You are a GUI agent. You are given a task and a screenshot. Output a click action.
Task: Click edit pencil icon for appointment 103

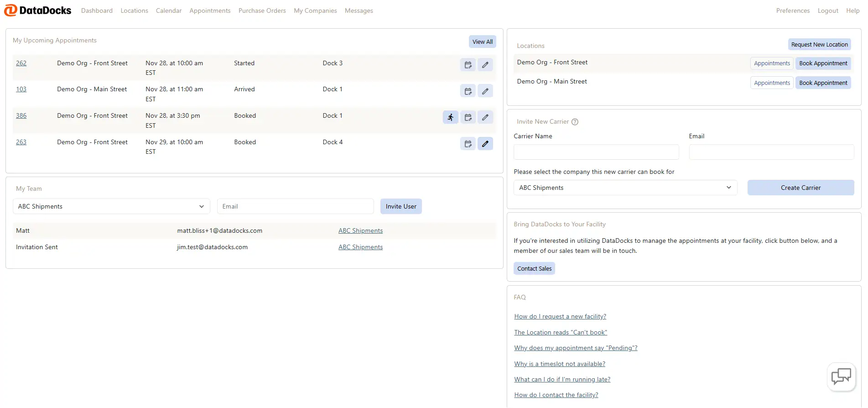(x=485, y=91)
